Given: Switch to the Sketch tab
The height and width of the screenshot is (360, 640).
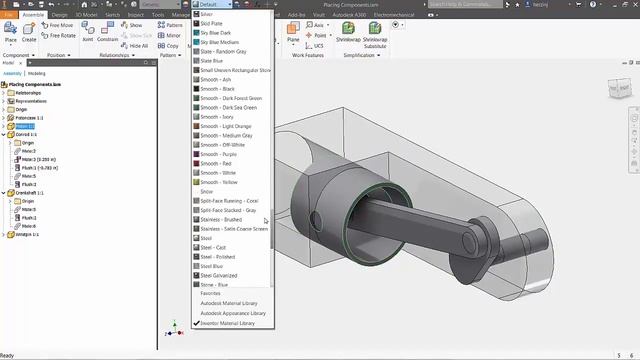Looking at the screenshot, I should pyautogui.click(x=113, y=15).
